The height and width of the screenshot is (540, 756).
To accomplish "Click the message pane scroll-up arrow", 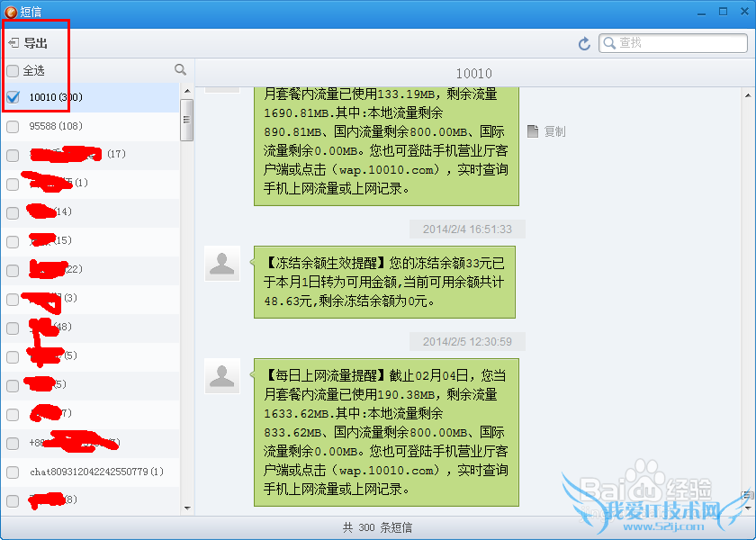I will 748,96.
